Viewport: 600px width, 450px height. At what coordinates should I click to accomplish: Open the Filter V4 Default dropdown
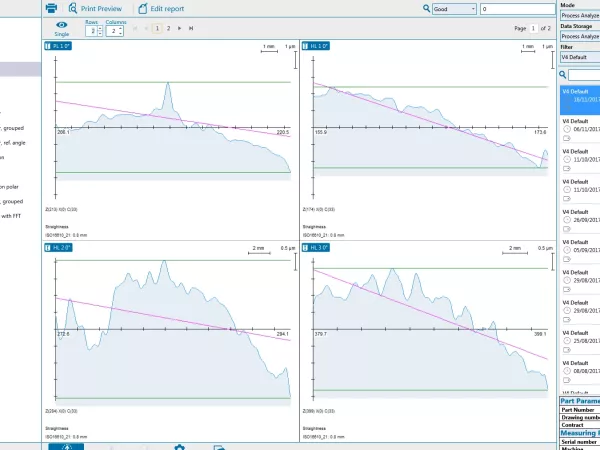[580, 57]
